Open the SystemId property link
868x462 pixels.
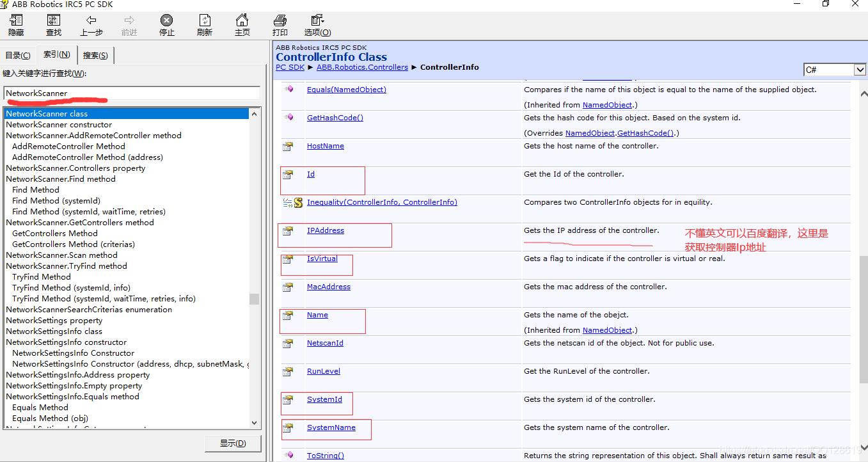point(324,399)
